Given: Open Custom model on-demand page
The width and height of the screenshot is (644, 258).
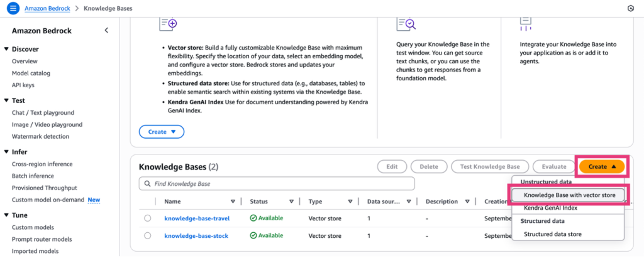Looking at the screenshot, I should point(48,200).
